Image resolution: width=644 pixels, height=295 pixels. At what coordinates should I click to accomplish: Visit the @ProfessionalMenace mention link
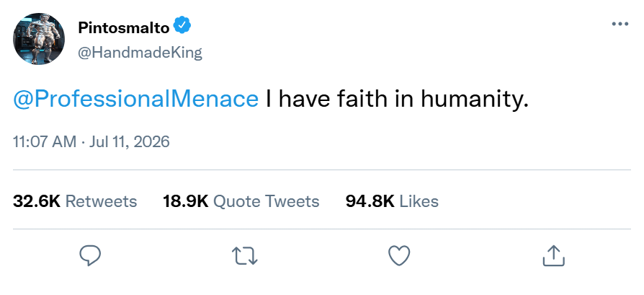(136, 99)
